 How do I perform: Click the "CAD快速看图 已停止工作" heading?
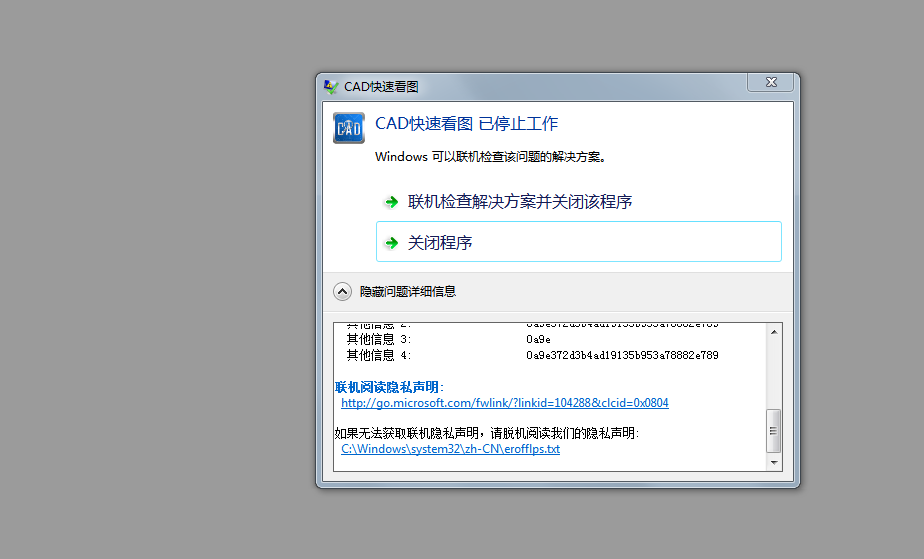pos(466,124)
